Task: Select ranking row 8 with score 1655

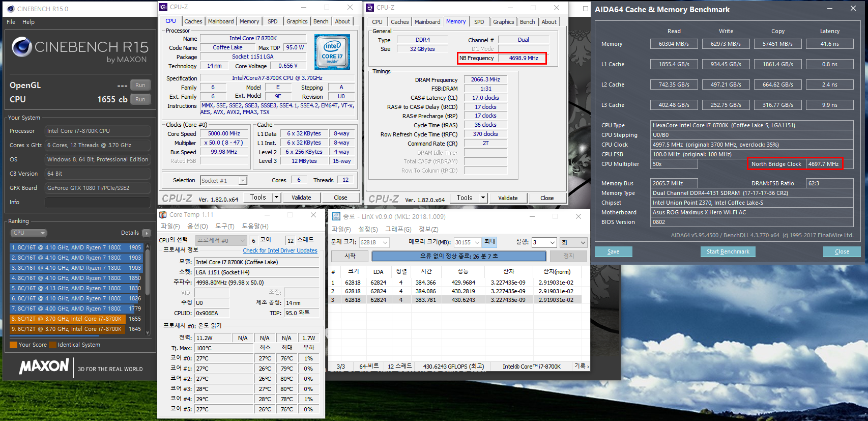Action: [x=76, y=319]
